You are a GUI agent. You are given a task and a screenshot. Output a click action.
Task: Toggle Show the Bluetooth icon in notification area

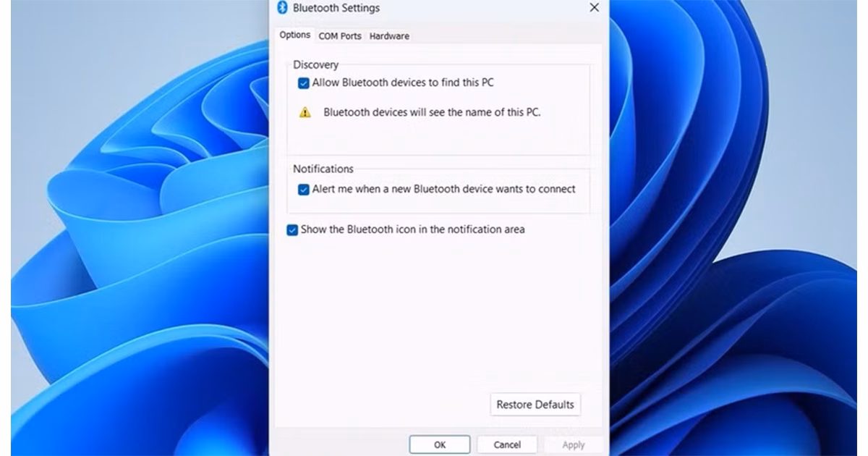click(292, 230)
